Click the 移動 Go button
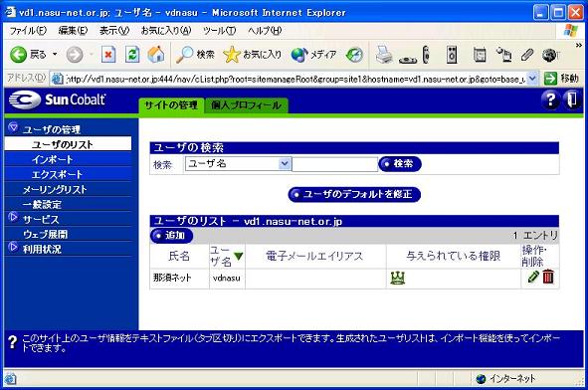This screenshot has width=588, height=390. (x=561, y=79)
